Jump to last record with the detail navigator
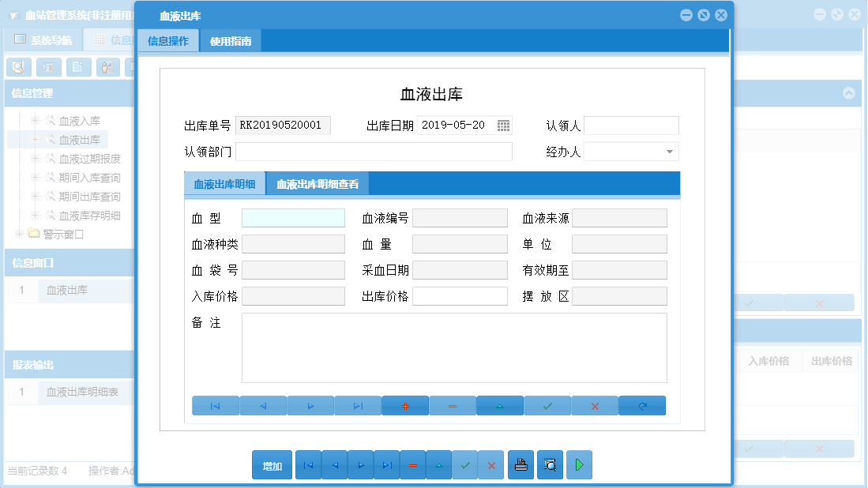This screenshot has height=488, width=868. coord(358,405)
